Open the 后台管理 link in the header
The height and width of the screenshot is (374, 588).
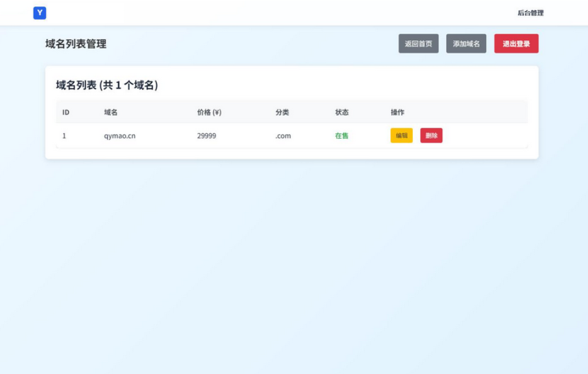click(530, 13)
